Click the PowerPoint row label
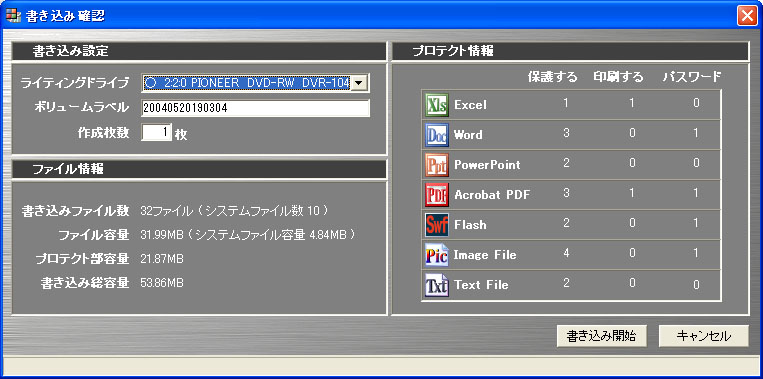The image size is (763, 379). click(487, 165)
